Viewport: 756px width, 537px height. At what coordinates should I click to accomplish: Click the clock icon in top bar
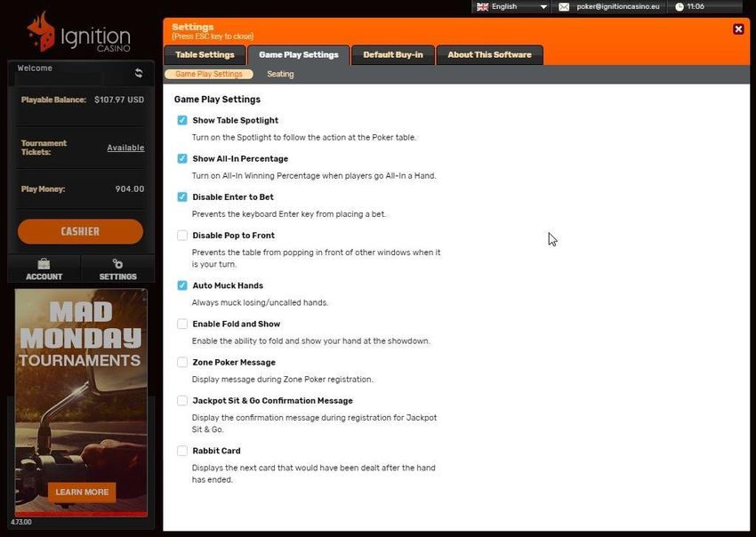(680, 7)
